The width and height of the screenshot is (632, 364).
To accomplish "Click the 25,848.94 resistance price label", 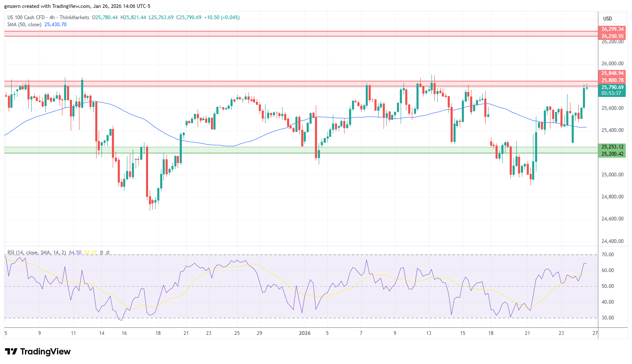I will pos(612,73).
